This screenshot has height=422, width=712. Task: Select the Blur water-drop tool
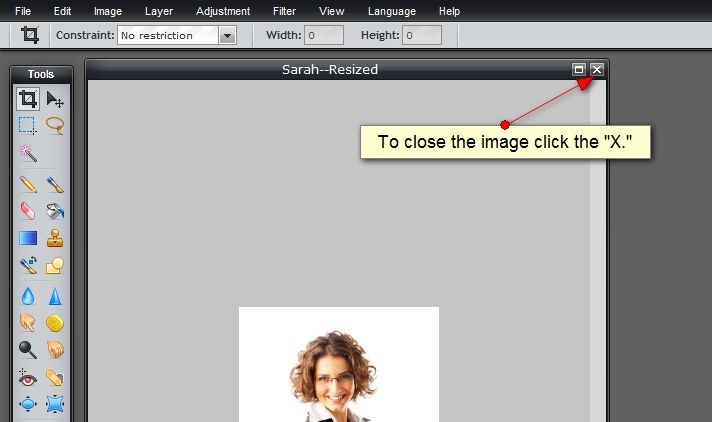27,295
